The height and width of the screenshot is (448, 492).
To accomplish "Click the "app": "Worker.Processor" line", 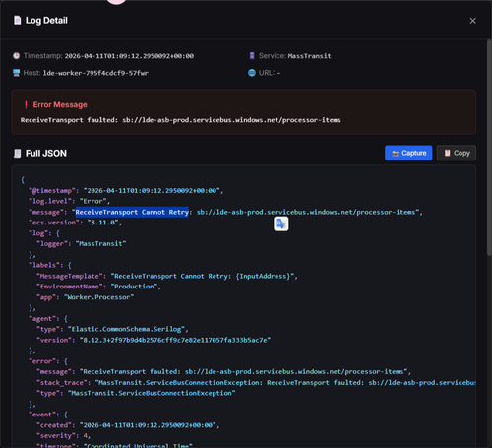I will (86, 297).
